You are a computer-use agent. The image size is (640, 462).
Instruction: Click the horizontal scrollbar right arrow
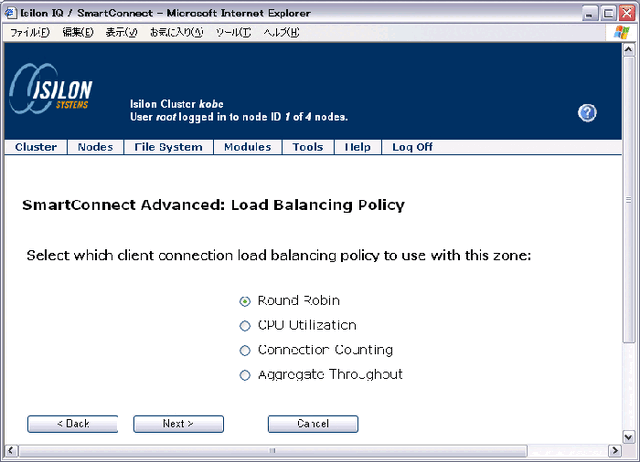pyautogui.click(x=614, y=451)
